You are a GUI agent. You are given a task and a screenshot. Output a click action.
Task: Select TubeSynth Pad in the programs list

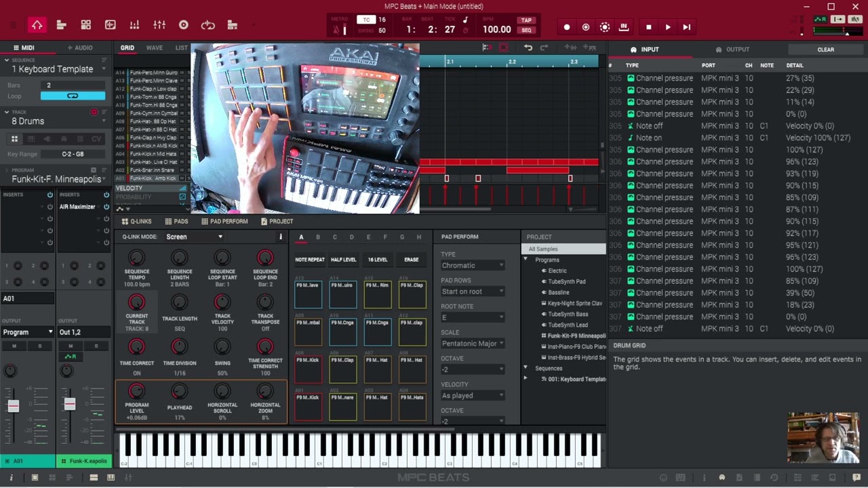[567, 281]
